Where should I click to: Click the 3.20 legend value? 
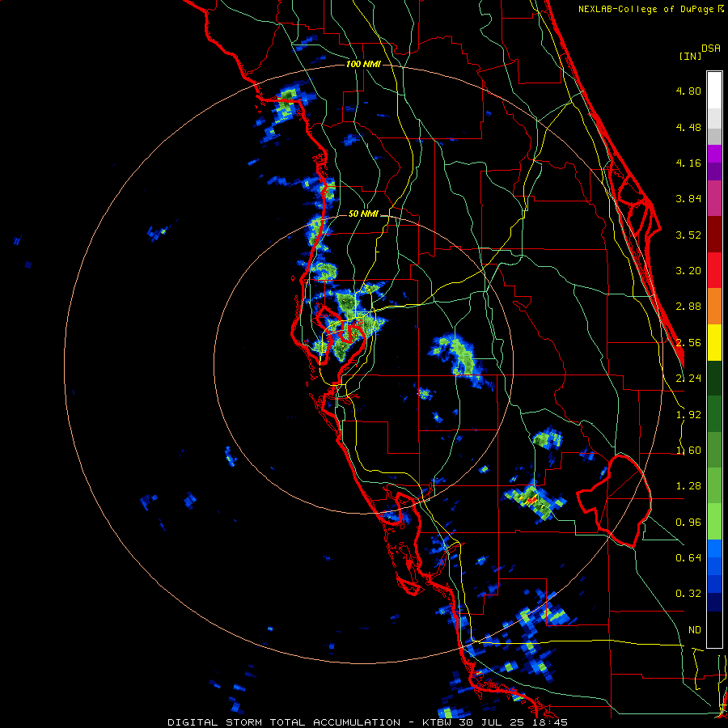688,271
